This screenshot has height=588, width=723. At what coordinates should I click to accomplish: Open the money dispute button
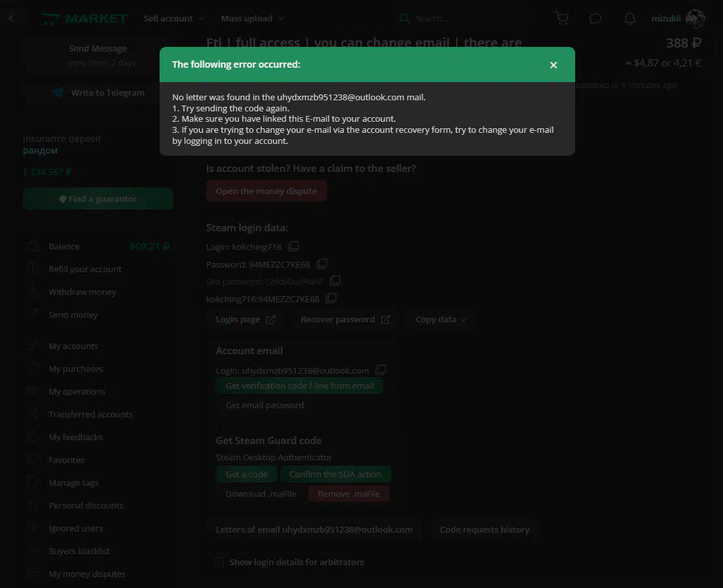[266, 191]
